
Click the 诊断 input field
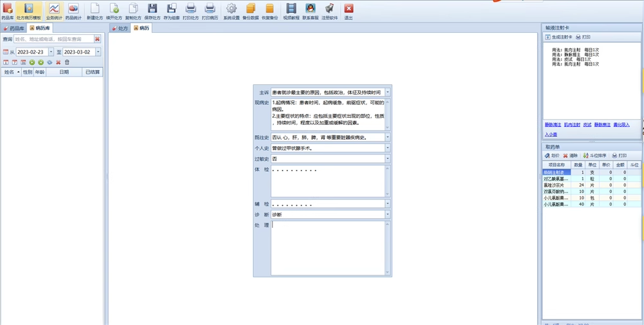pos(328,214)
